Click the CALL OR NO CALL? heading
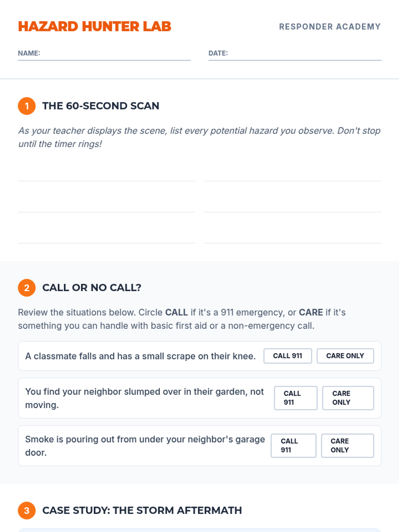Image resolution: width=399 pixels, height=532 pixels. coord(92,288)
